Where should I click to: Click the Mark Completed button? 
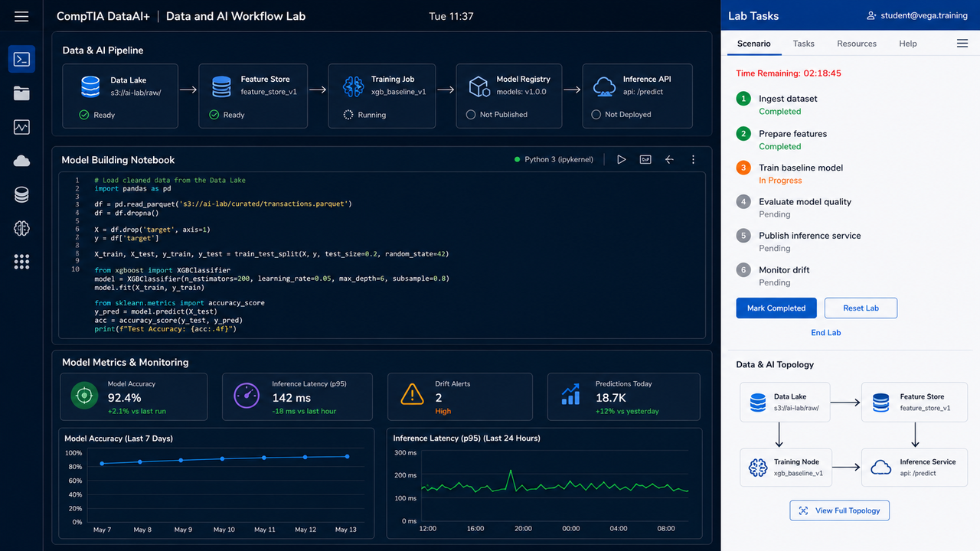click(776, 308)
